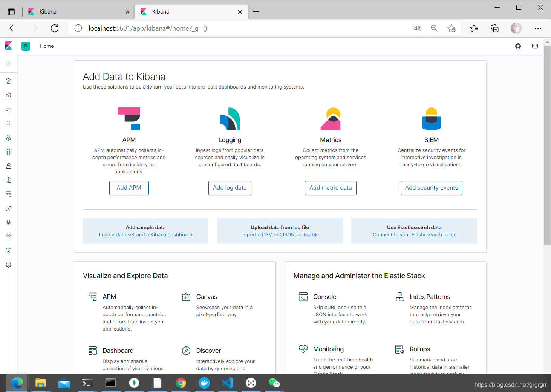The height and width of the screenshot is (392, 551).
Task: Open Metrics app in sidebar
Action: tap(8, 166)
